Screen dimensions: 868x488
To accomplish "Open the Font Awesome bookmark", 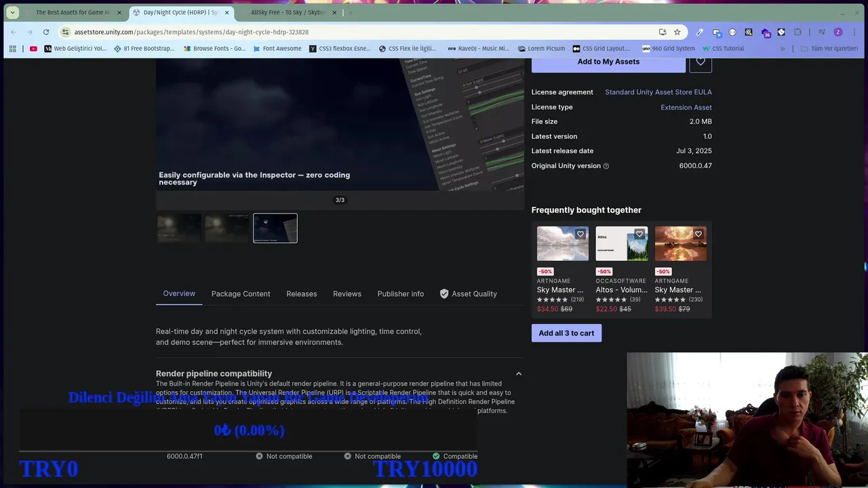I will 277,49.
